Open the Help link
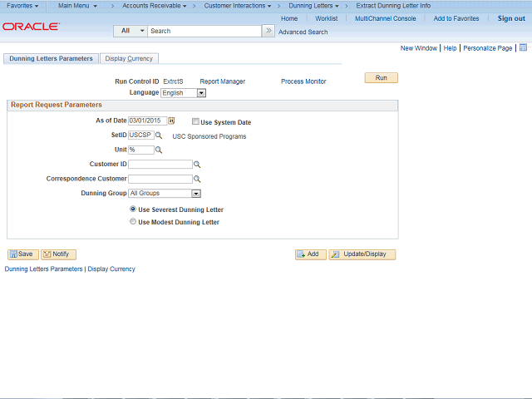The width and height of the screenshot is (532, 399). pyautogui.click(x=450, y=48)
